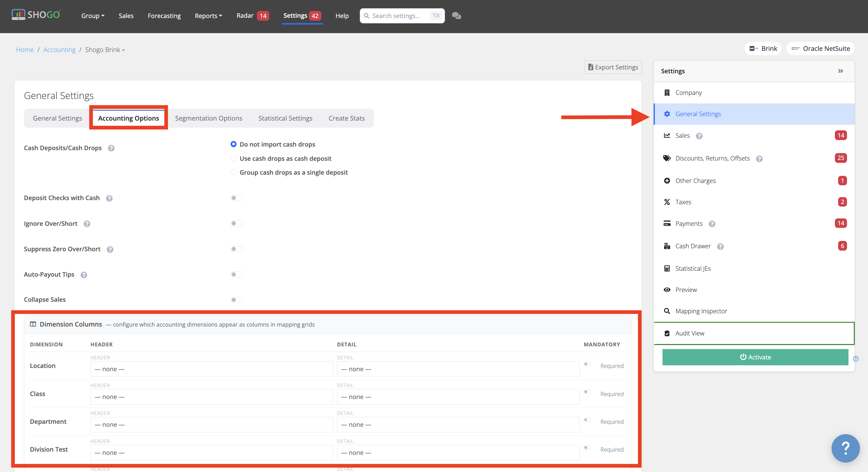Open Class Detail dropdown
This screenshot has height=472, width=868.
[x=458, y=397]
